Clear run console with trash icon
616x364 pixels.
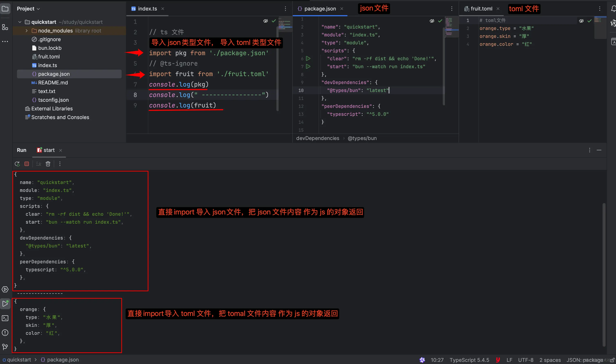48,164
